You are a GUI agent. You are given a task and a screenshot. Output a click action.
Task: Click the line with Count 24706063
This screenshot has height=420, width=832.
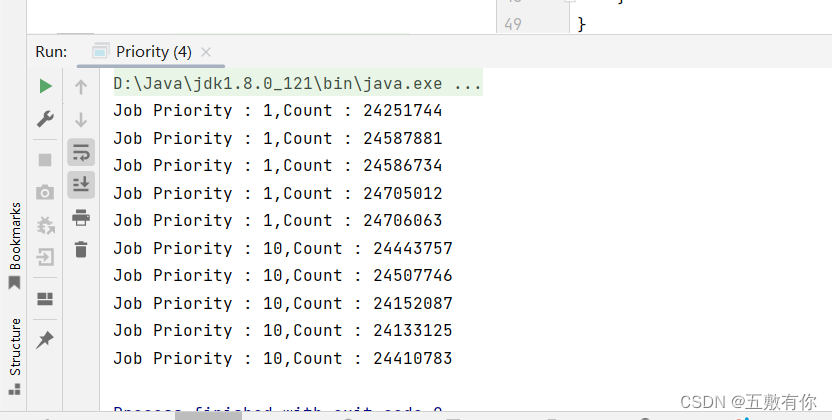click(278, 220)
